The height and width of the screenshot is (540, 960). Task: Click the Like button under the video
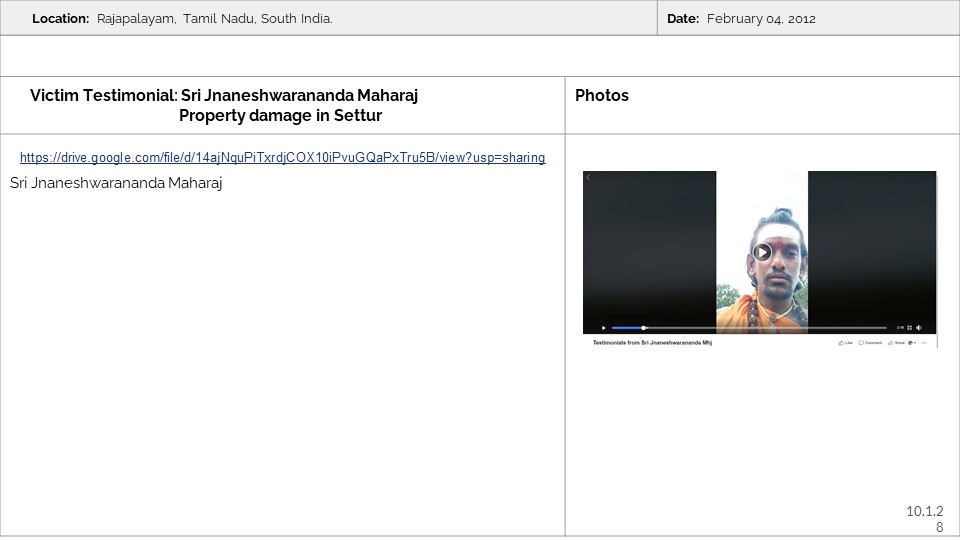click(x=846, y=343)
